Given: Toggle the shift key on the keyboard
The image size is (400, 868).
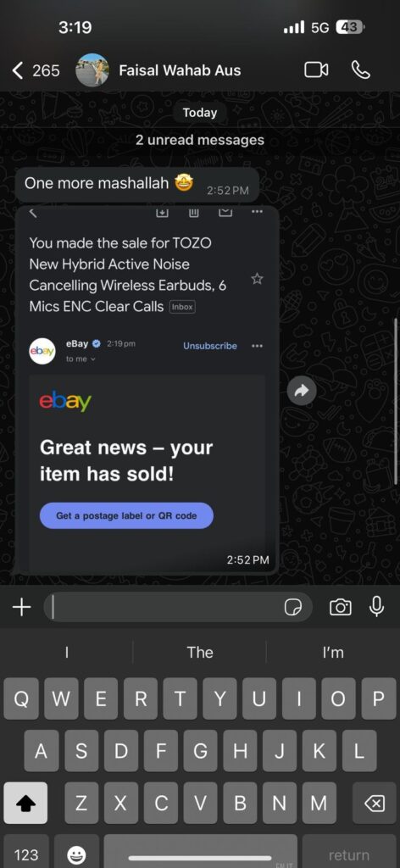Looking at the screenshot, I should point(25,804).
